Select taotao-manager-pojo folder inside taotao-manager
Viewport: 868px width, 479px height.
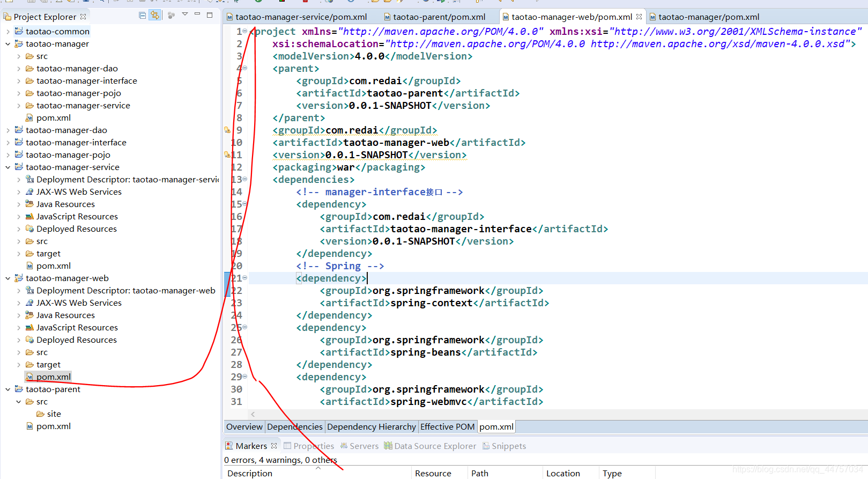[x=78, y=93]
